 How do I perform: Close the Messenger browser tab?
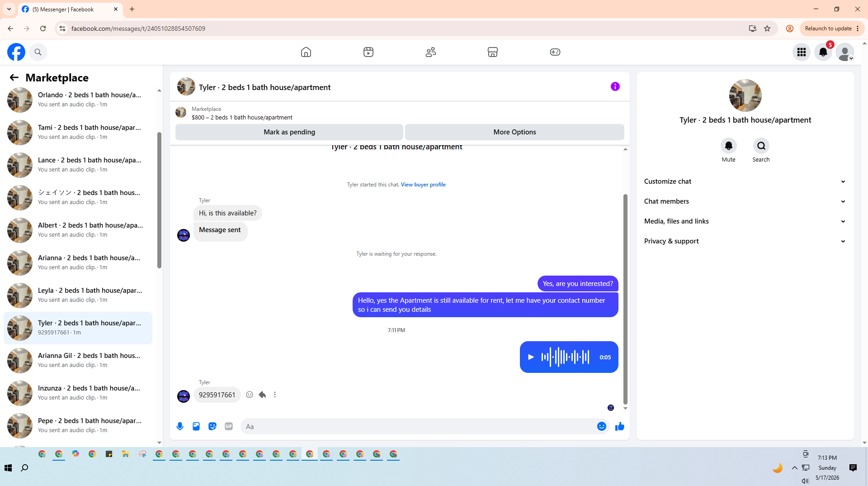coord(116,9)
